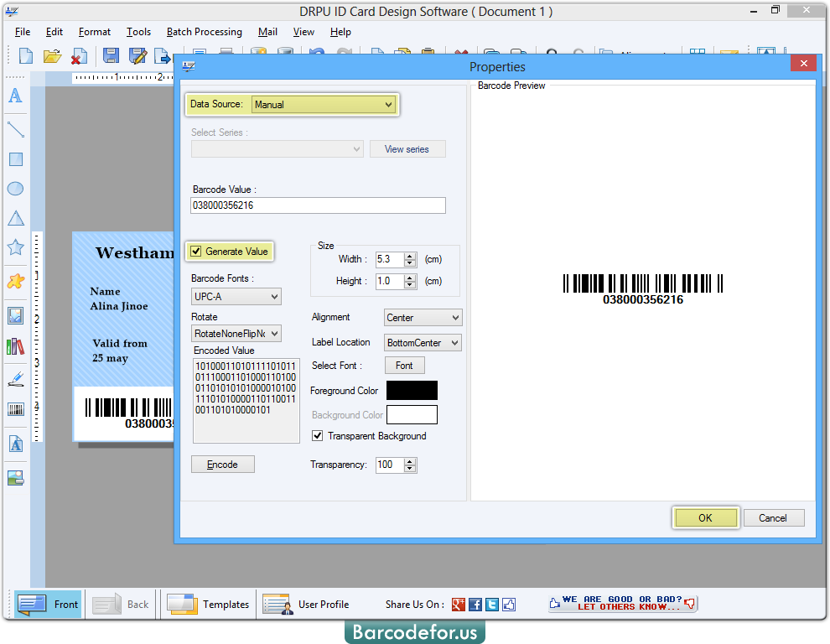Choose the Ellipse shape tool
830x644 pixels.
(15, 188)
